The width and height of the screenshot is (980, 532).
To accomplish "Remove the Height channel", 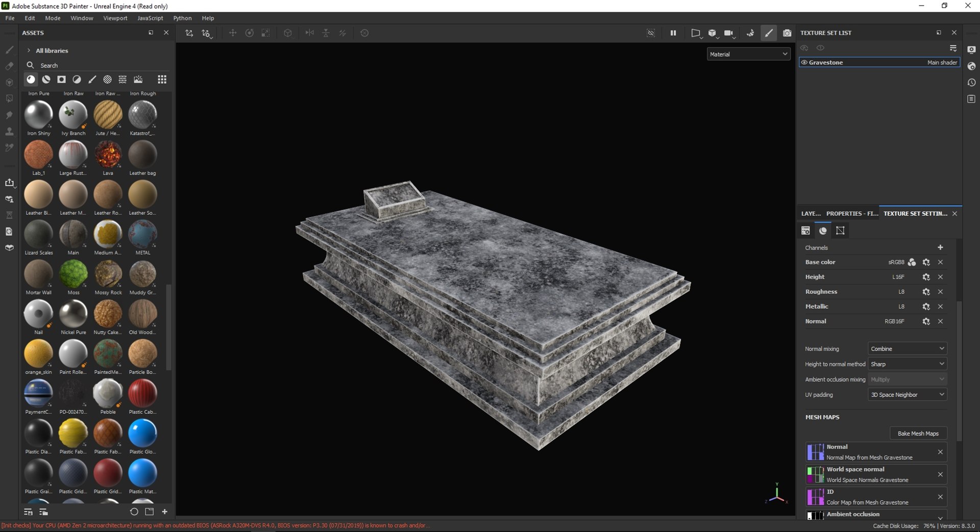I will (x=940, y=277).
